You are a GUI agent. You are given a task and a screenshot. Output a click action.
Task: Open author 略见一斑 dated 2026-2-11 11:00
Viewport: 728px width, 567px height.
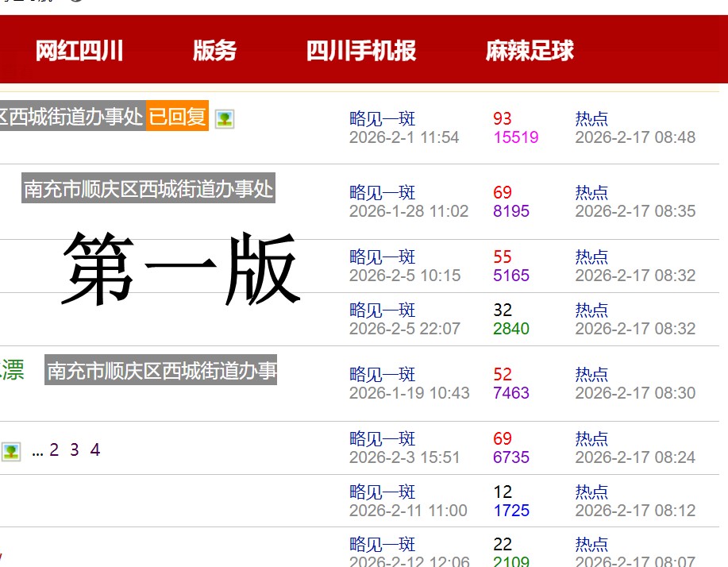pos(382,492)
